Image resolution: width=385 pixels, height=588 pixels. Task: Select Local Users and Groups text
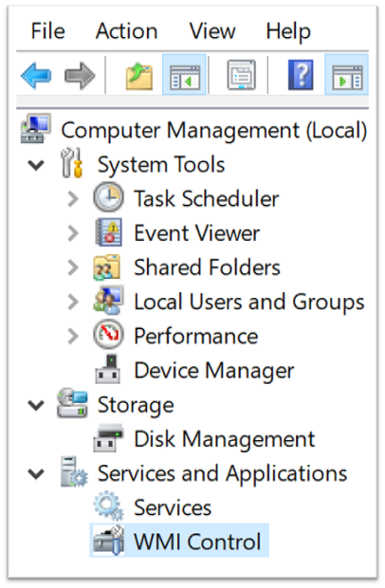249,303
